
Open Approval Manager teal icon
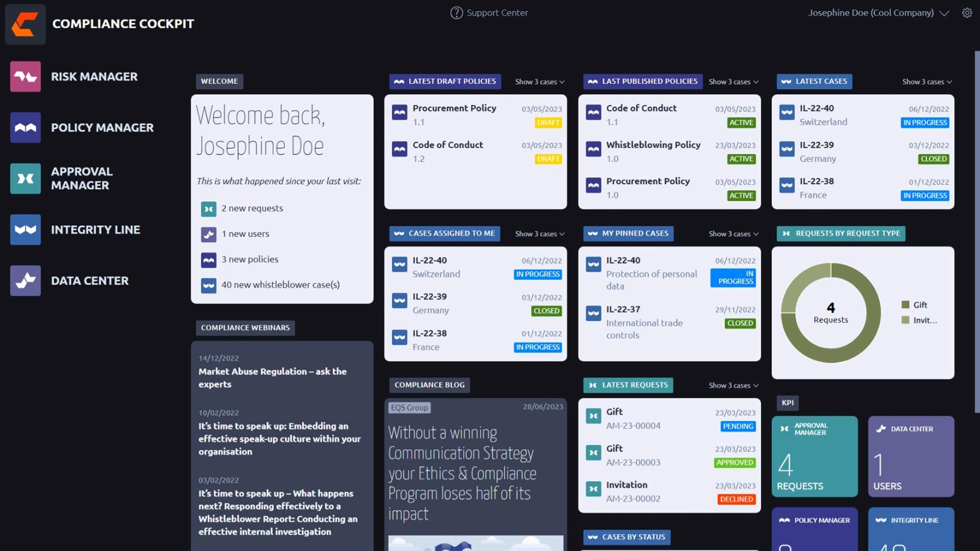[25, 178]
